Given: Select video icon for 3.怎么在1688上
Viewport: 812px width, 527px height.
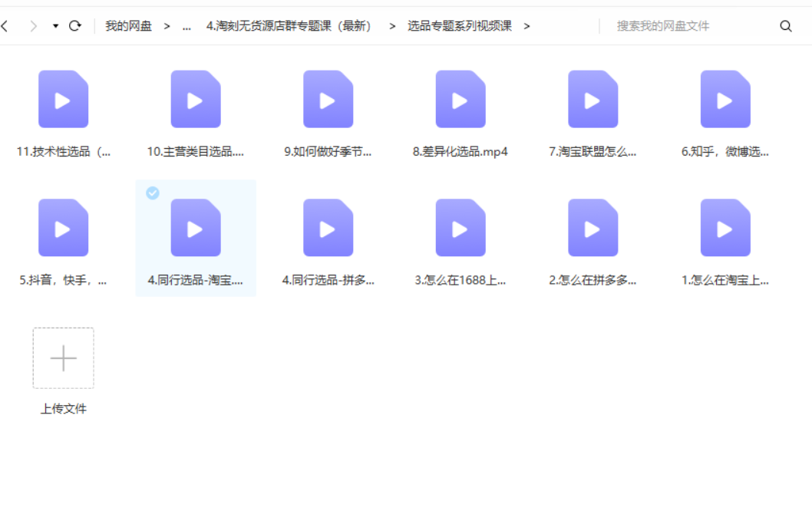Looking at the screenshot, I should tap(460, 228).
